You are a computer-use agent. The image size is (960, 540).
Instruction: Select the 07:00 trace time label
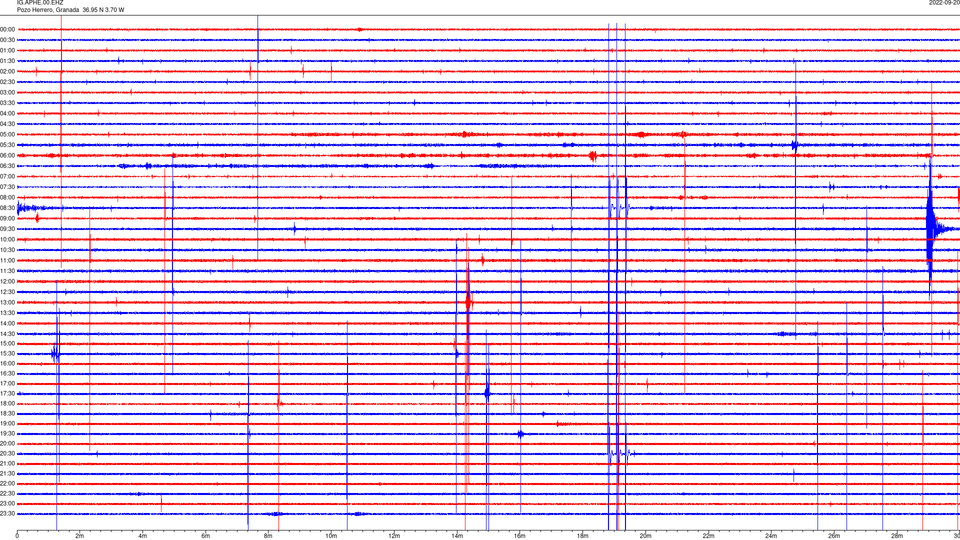(x=7, y=176)
